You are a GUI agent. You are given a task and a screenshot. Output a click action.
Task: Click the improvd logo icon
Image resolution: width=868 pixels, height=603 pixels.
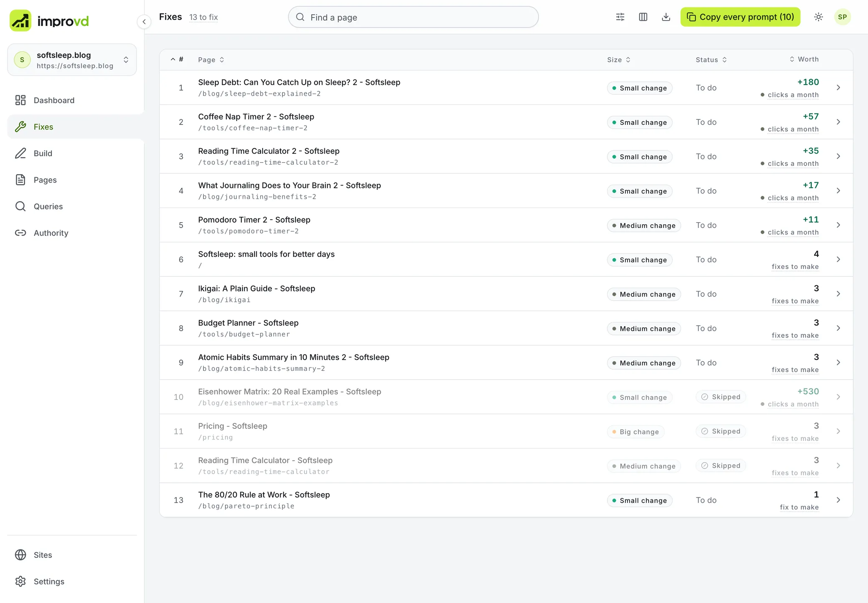[x=20, y=20]
